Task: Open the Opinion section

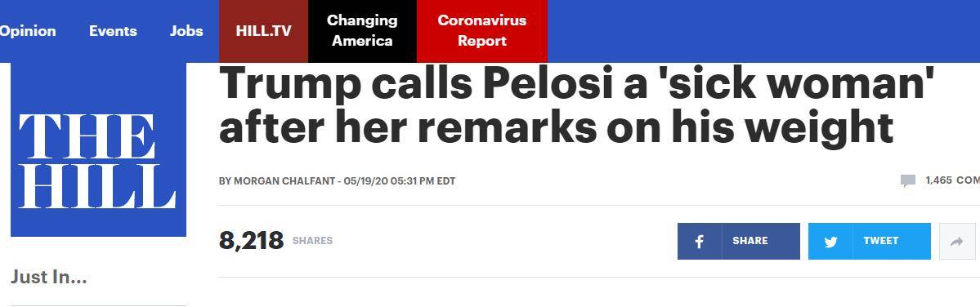Action: (28, 30)
